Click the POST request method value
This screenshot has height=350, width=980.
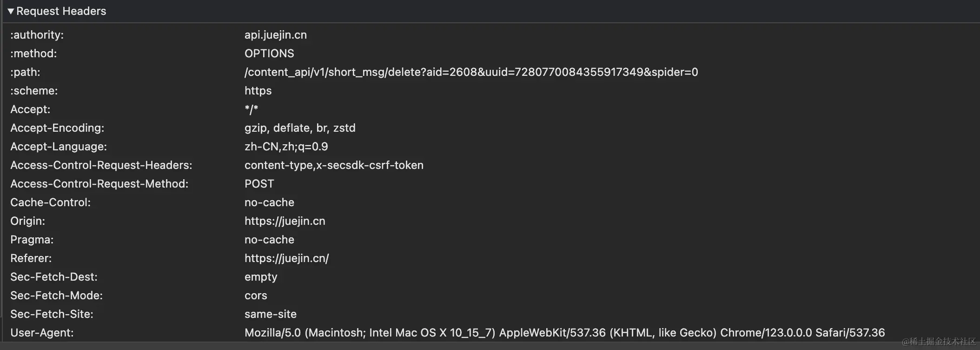(x=259, y=184)
